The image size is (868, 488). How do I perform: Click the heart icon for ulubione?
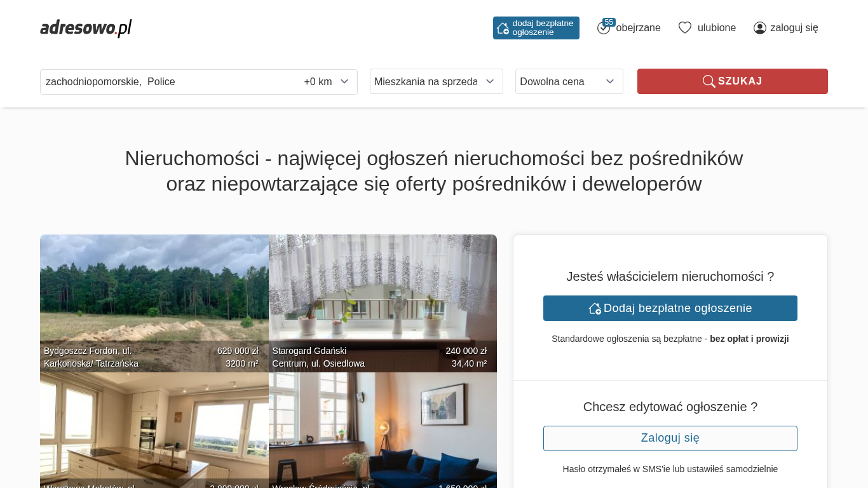click(685, 28)
